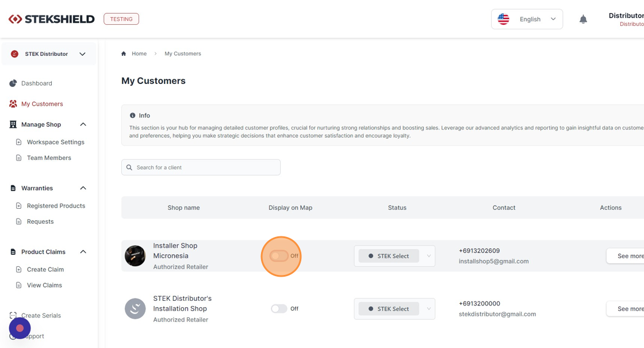
Task: Open language dropdown showing English
Action: pos(527,20)
